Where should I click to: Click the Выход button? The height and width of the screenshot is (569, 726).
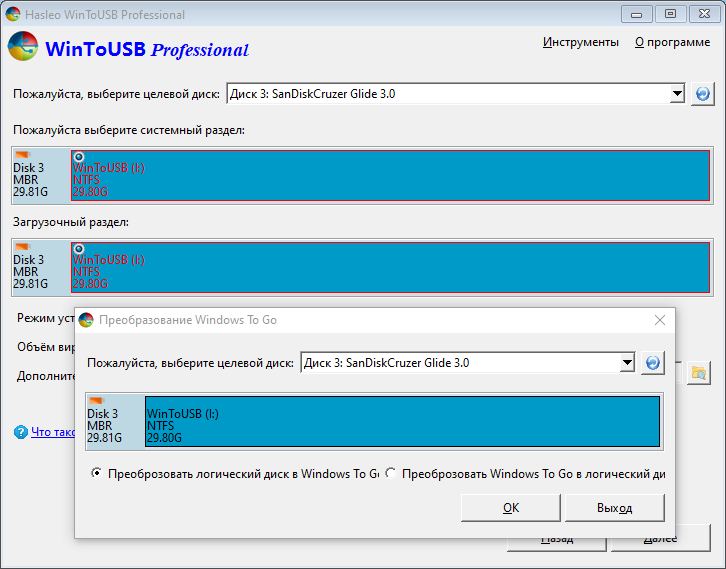(x=614, y=508)
